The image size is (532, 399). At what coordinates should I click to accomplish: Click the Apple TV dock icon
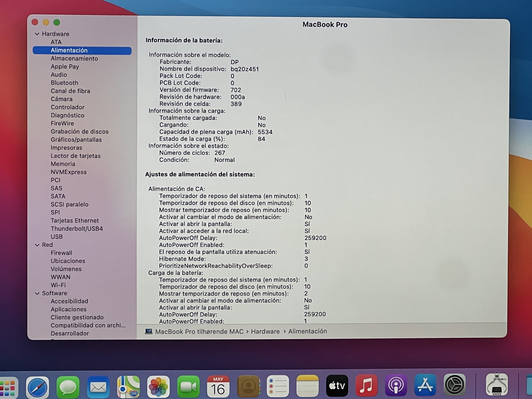pyautogui.click(x=337, y=385)
